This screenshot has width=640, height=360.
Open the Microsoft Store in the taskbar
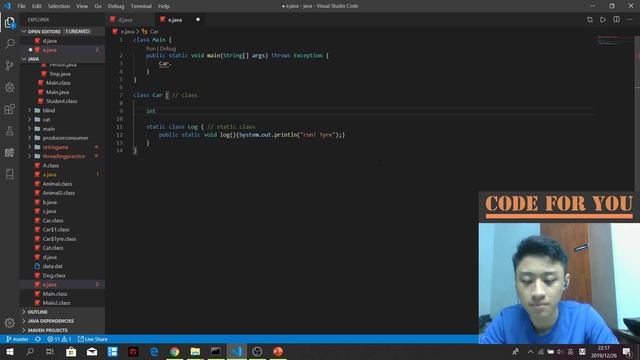coord(71,351)
